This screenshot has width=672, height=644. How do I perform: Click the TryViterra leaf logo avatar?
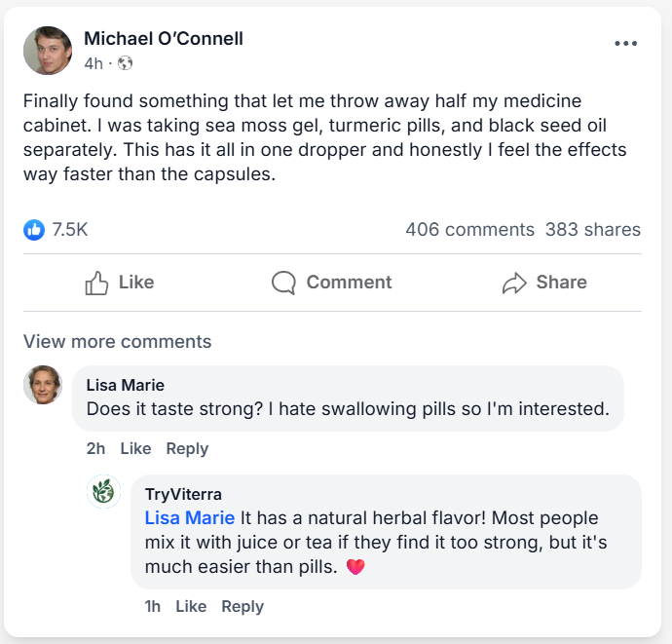pyautogui.click(x=104, y=492)
